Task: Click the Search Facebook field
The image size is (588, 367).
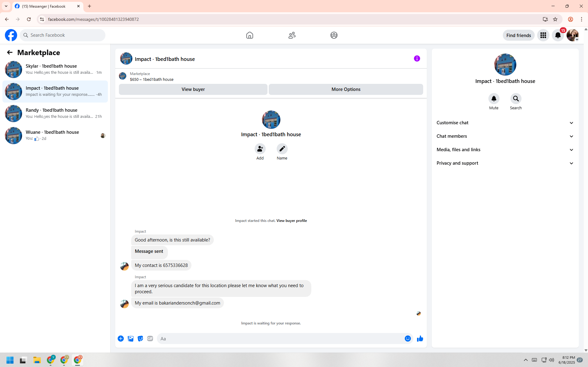Action: point(63,35)
